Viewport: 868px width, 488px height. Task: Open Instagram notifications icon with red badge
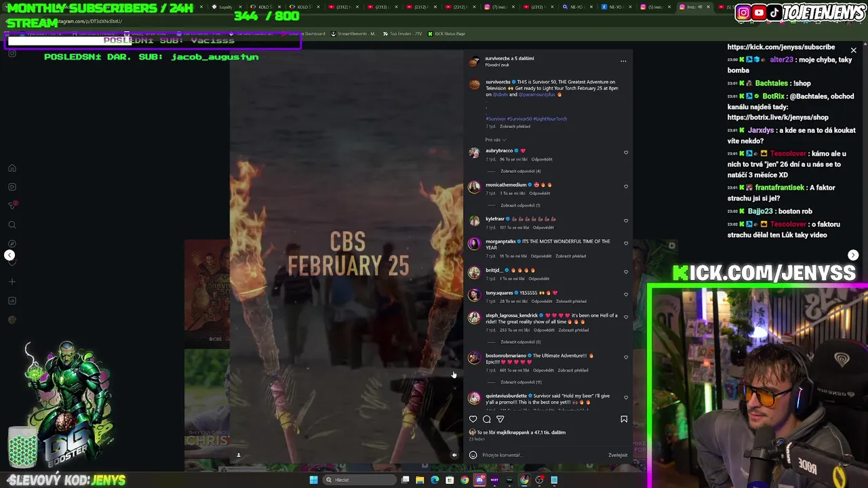click(x=12, y=205)
